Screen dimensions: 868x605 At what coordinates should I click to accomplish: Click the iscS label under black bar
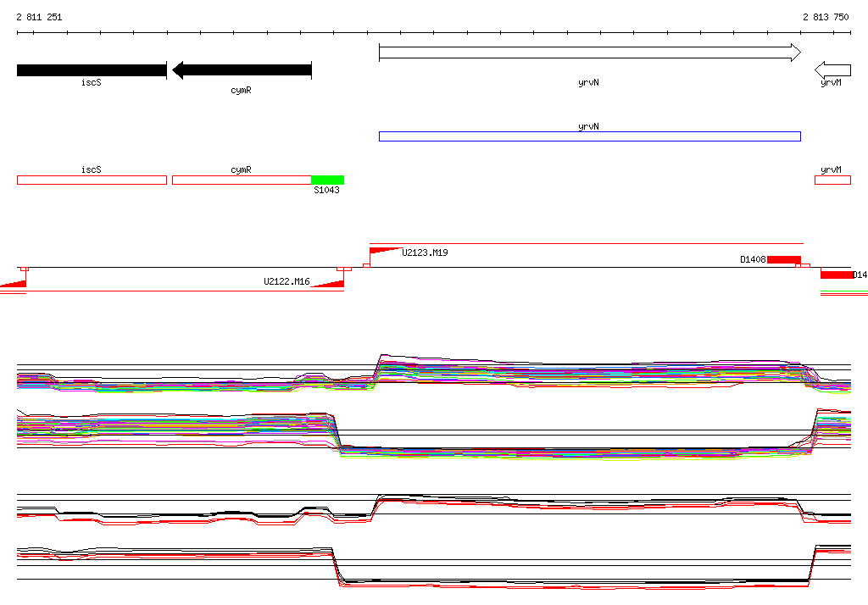point(92,82)
